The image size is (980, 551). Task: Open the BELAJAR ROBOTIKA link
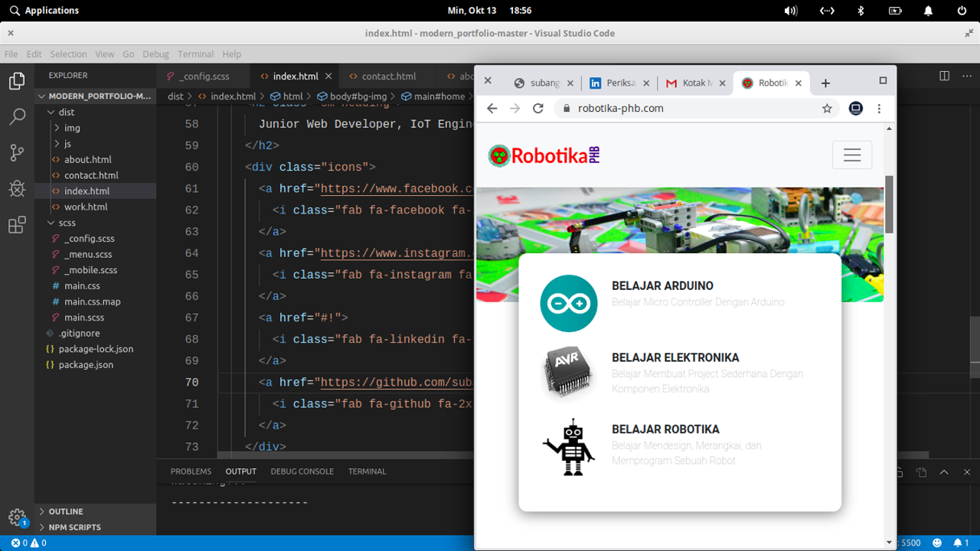coord(665,429)
